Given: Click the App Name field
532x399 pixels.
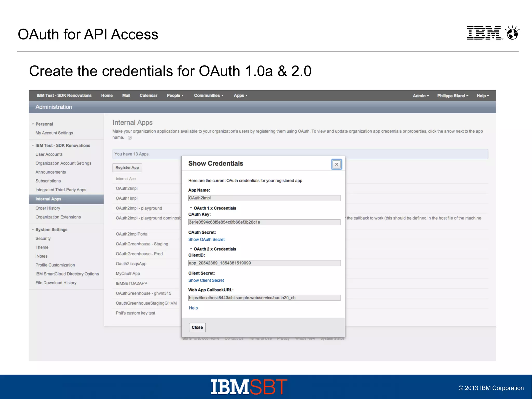Looking at the screenshot, I should click(x=264, y=198).
